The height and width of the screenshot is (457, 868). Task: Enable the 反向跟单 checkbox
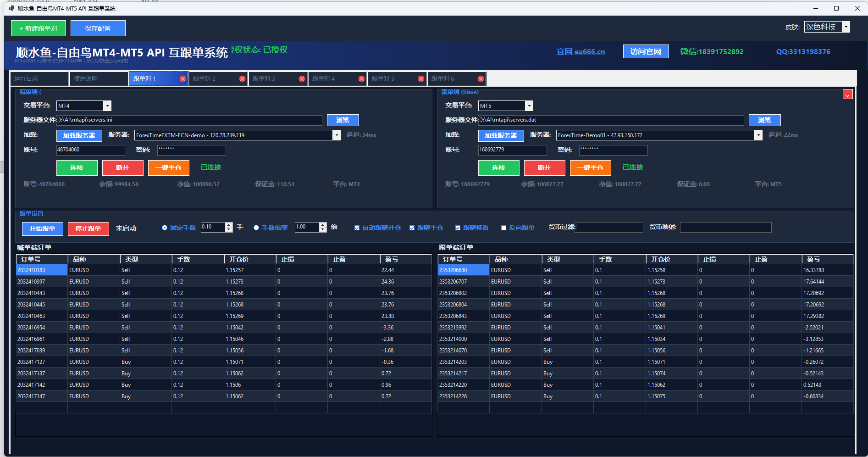pos(503,228)
